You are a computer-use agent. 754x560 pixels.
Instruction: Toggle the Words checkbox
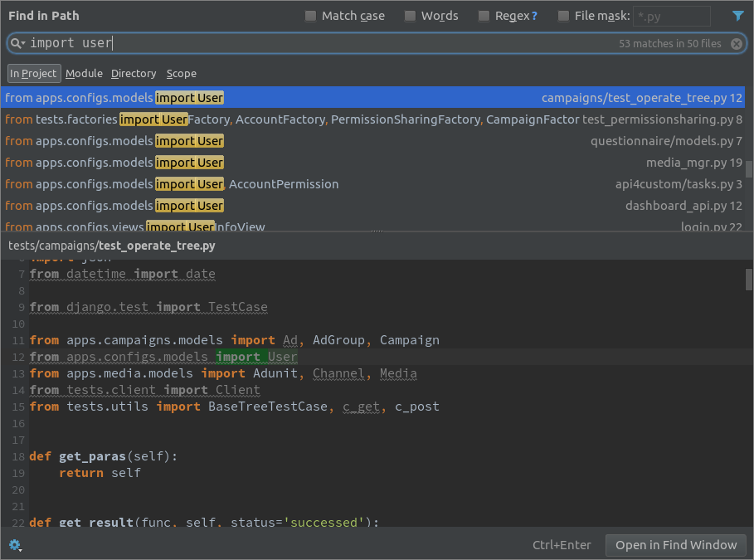(411, 16)
